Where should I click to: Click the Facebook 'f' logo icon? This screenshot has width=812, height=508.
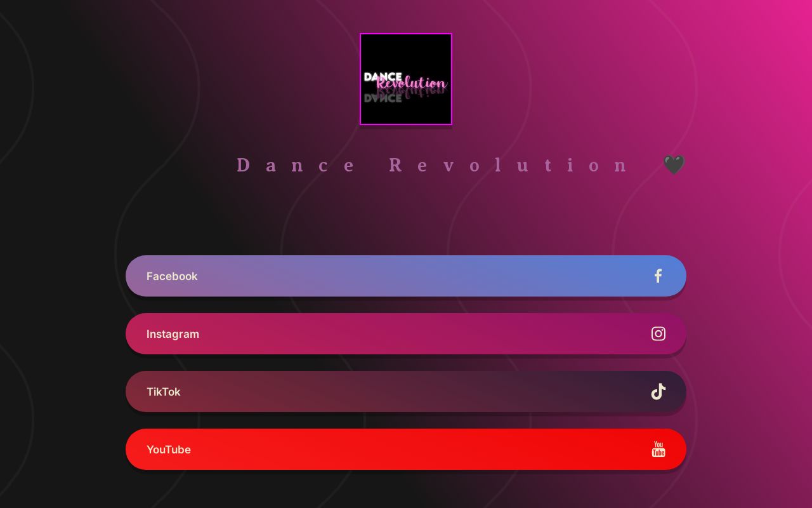658,276
